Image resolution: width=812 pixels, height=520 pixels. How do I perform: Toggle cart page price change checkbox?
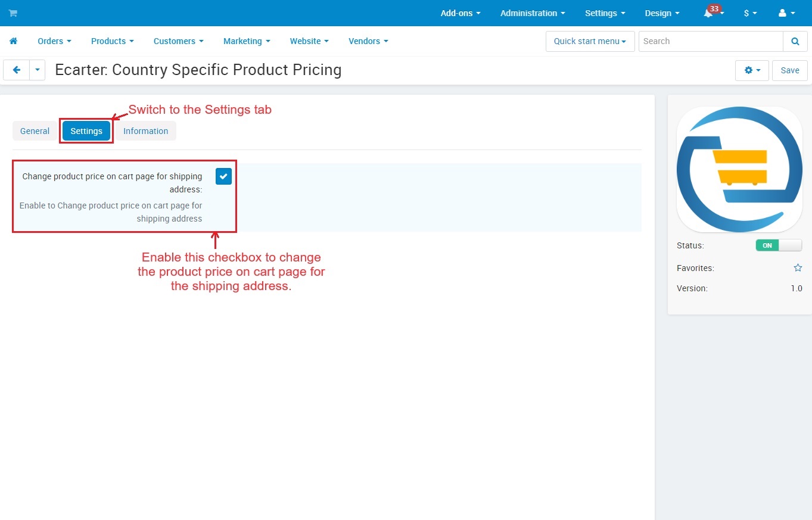[223, 176]
